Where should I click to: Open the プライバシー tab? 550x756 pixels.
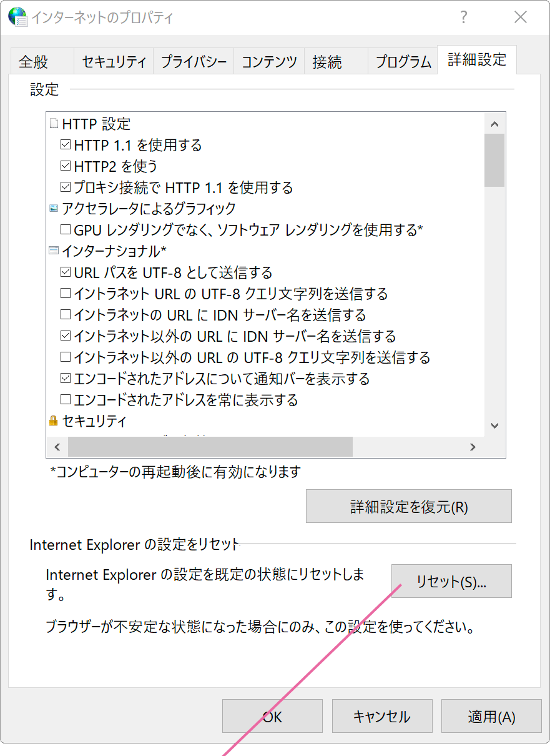coord(194,62)
